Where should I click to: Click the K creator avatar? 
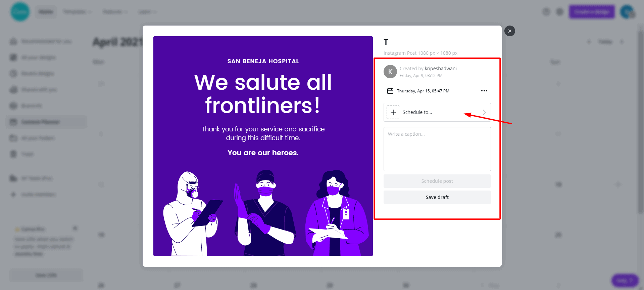390,72
